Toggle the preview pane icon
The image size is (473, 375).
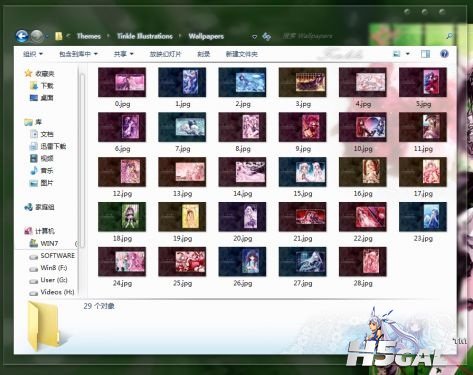coord(425,54)
